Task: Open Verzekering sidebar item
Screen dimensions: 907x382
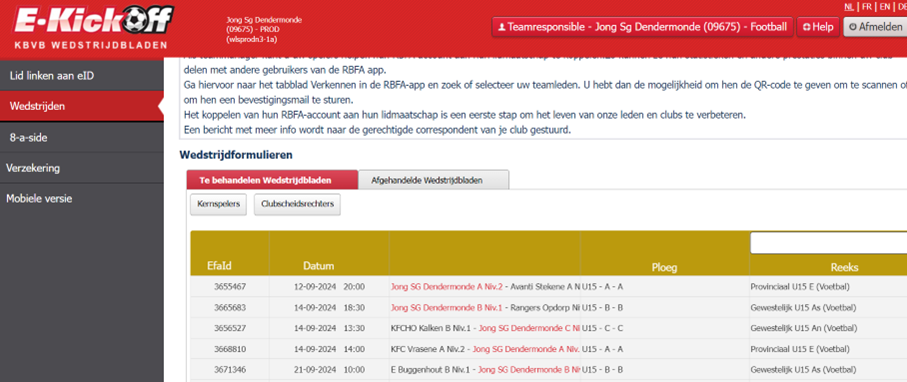Action: [82, 168]
